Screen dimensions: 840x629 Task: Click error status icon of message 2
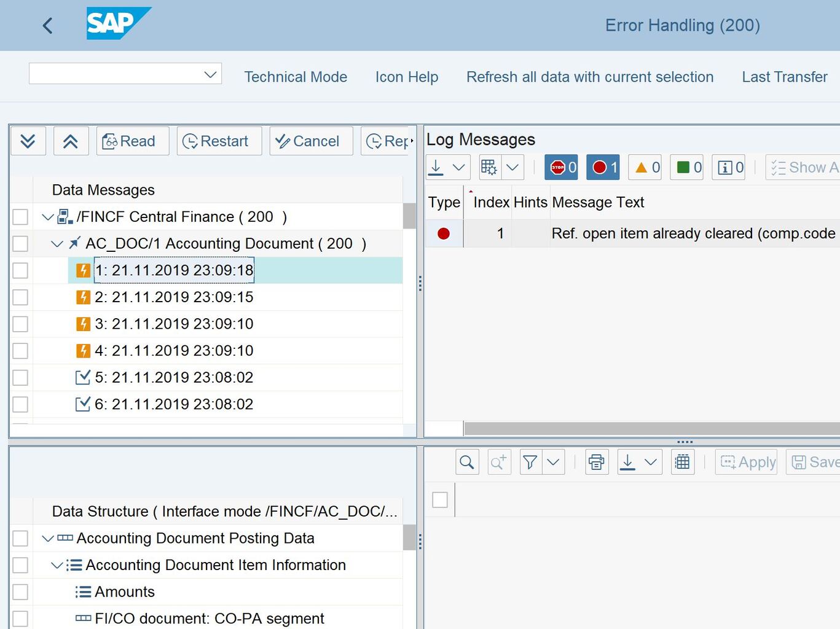pos(83,297)
